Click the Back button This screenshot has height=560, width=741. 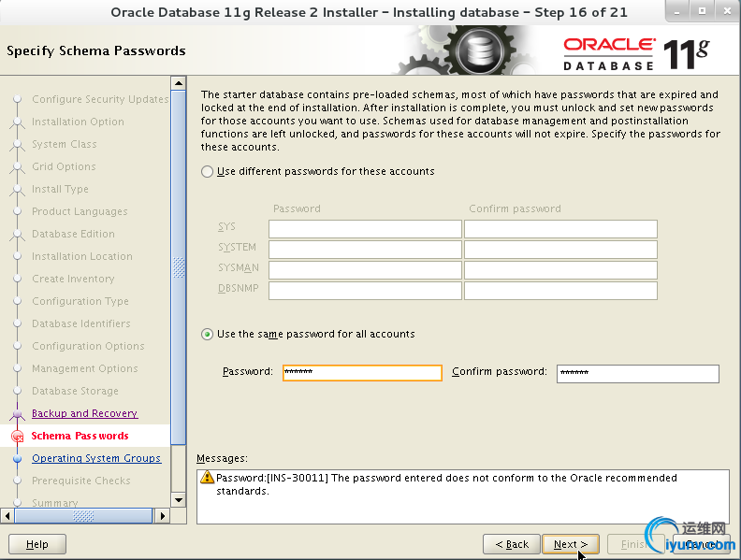pyautogui.click(x=512, y=544)
